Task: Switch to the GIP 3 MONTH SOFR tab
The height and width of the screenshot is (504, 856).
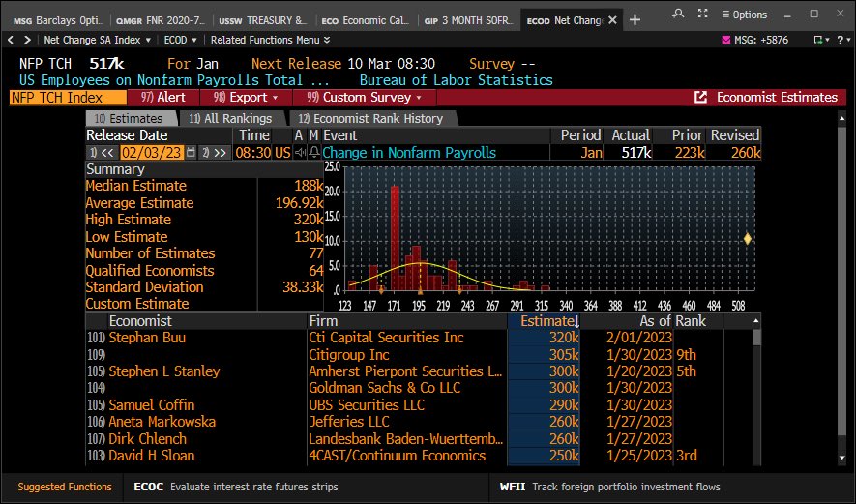Action: (x=468, y=20)
